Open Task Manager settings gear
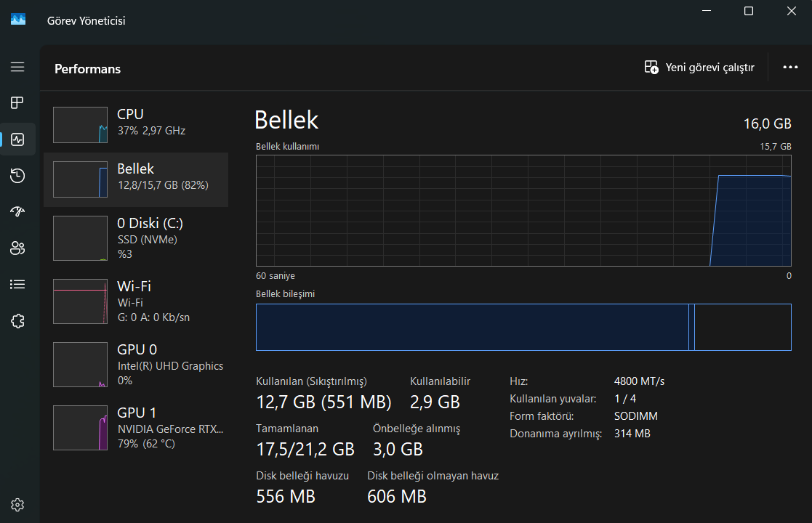Viewport: 812px width, 523px height. point(17,504)
